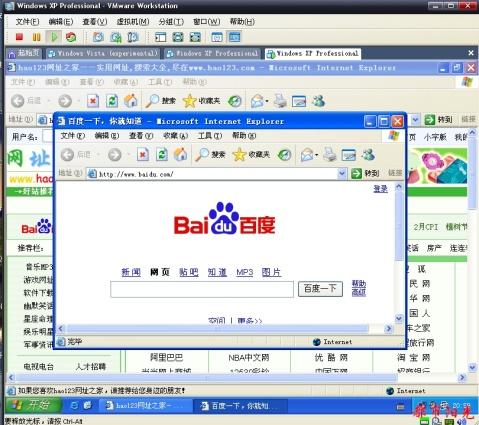The image size is (479, 425).
Task: Click the Stop icon in Baidu IE toolbar
Action: tap(143, 155)
